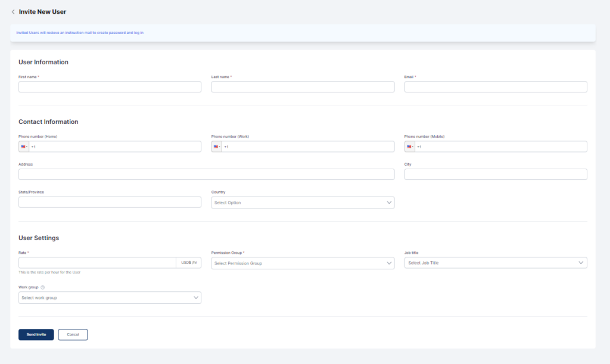Open the Work phone country flag selector

tap(217, 147)
